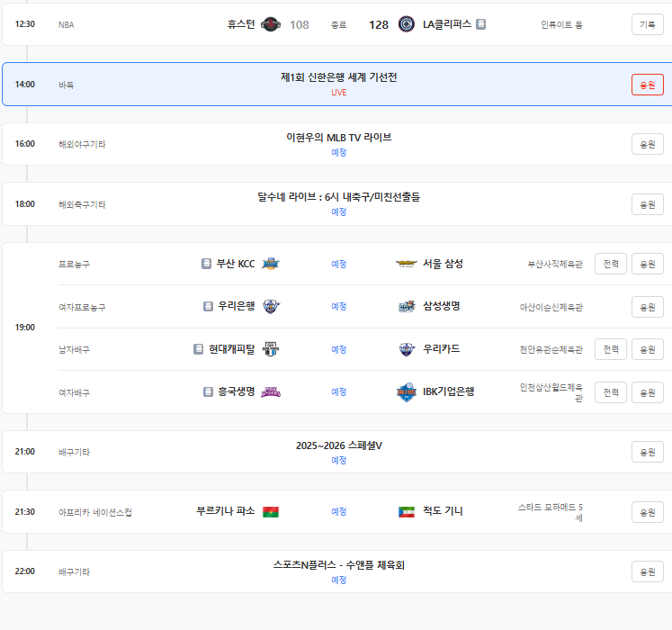This screenshot has height=630, width=672.
Task: Click the Heungkuk Life (흥국생명) team logo
Action: pos(271,391)
